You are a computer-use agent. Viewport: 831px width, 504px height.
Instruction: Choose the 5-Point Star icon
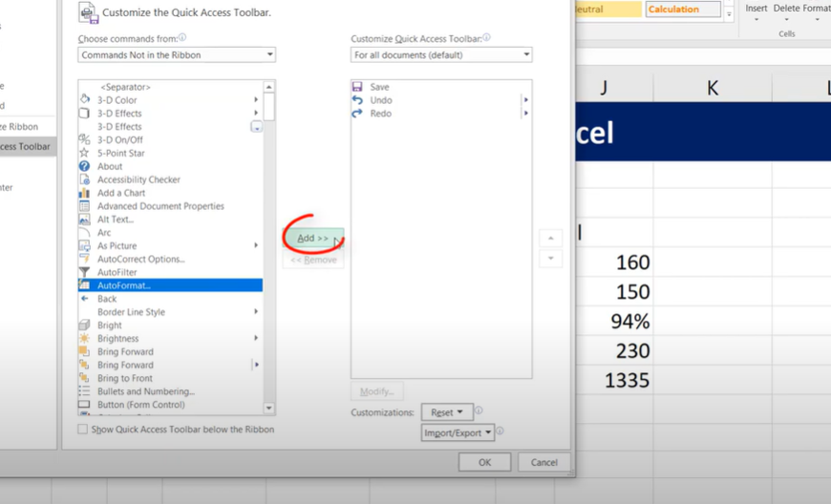84,153
